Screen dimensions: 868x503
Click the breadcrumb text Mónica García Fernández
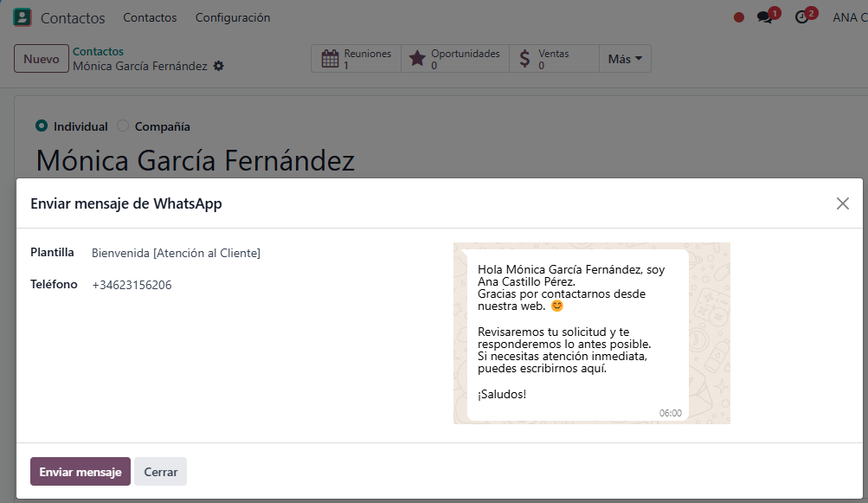pos(140,66)
